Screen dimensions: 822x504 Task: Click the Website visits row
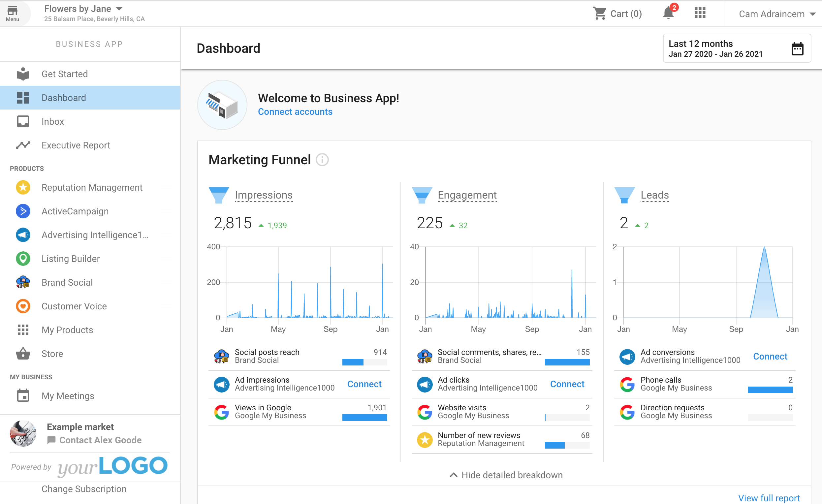tap(502, 412)
